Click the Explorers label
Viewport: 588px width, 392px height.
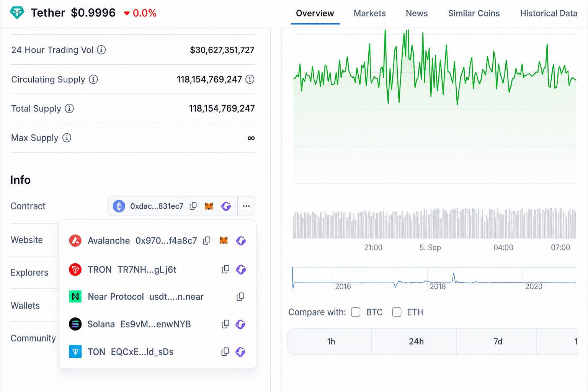29,273
